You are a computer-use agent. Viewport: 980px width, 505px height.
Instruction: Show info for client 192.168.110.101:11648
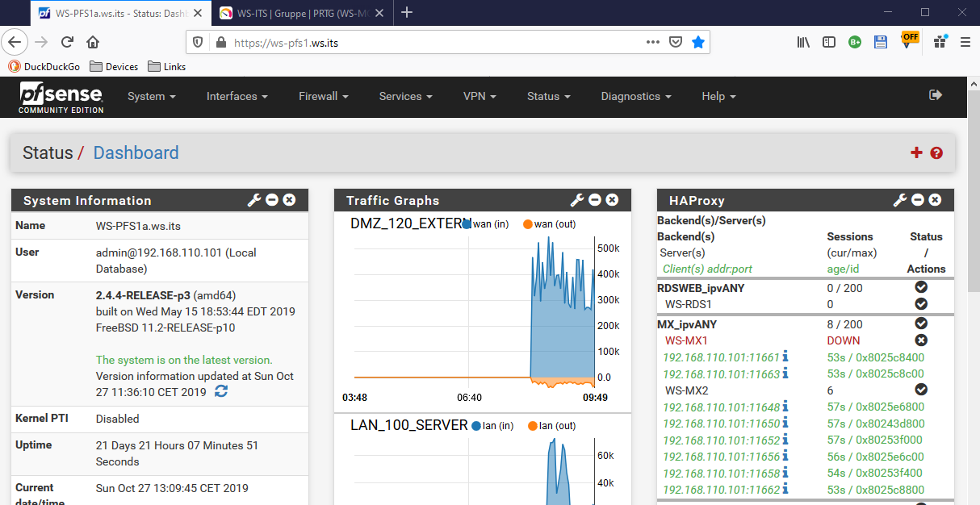[785, 407]
